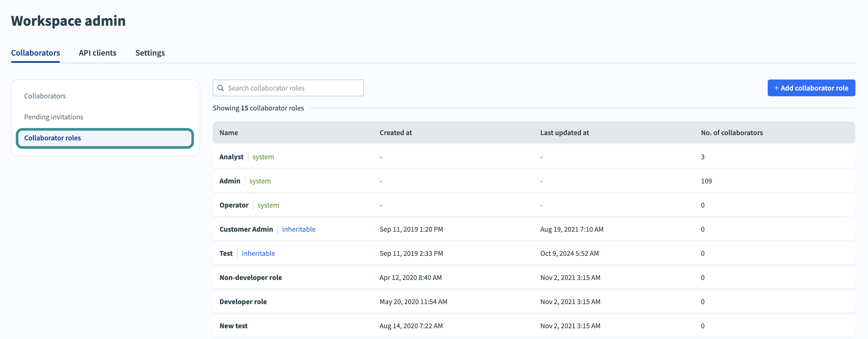The height and width of the screenshot is (339, 868).
Task: Click created date Sep 11, 2019 2:33 PM
Action: pos(411,253)
